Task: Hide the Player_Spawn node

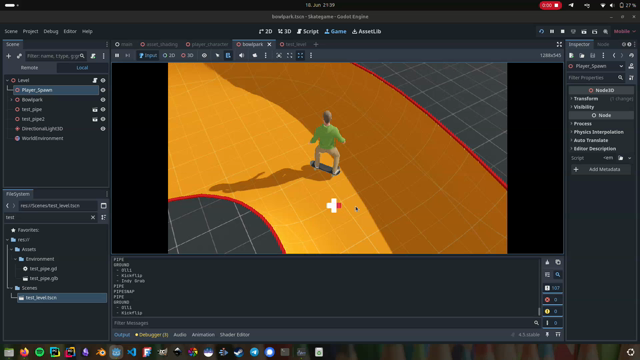Action: point(103,90)
